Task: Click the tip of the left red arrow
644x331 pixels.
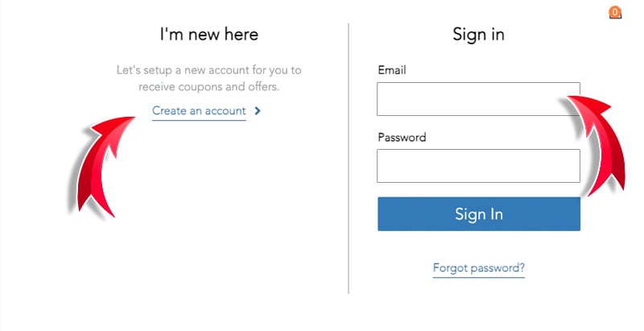Action: point(133,119)
